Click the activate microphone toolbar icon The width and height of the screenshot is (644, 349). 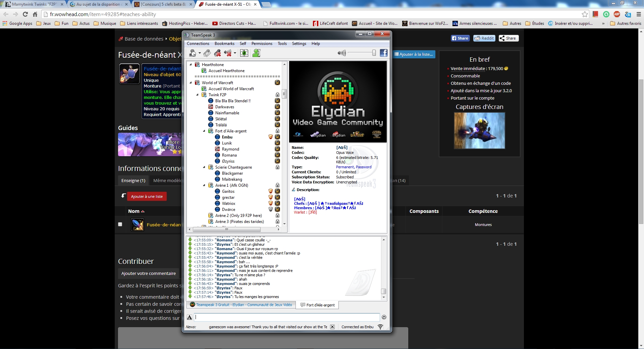[207, 53]
